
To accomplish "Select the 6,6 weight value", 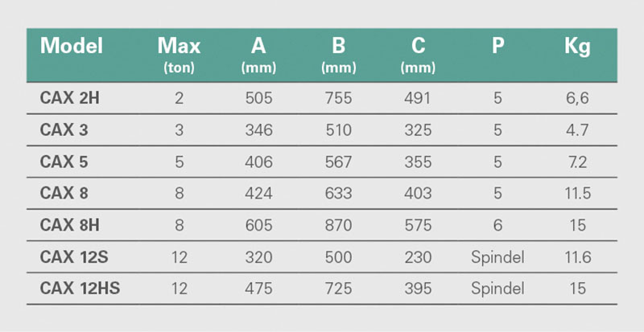I will (x=577, y=99).
